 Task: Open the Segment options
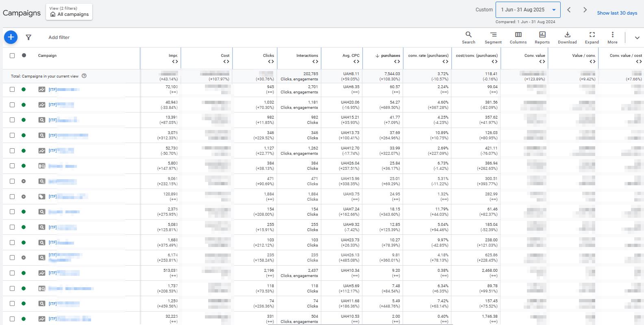point(493,37)
